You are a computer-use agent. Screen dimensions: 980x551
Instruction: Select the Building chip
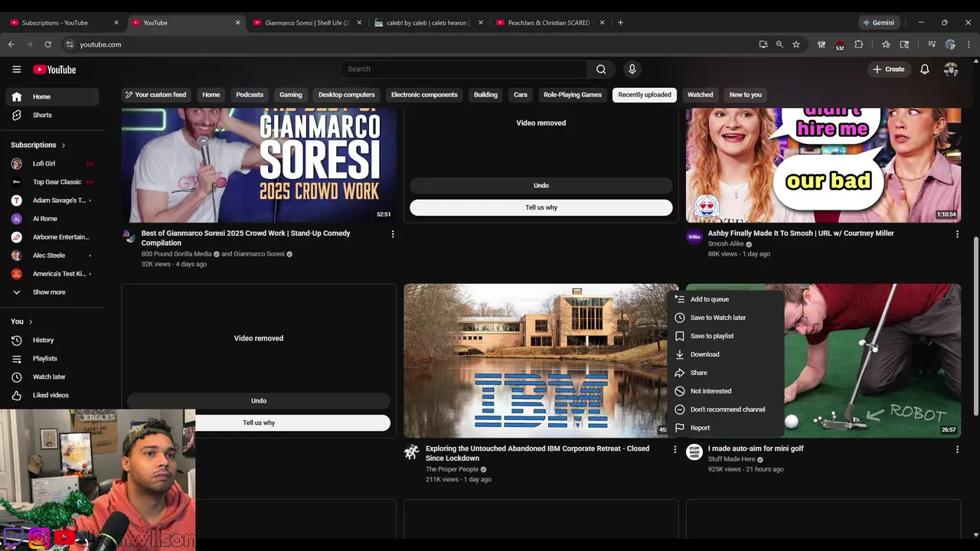click(485, 95)
